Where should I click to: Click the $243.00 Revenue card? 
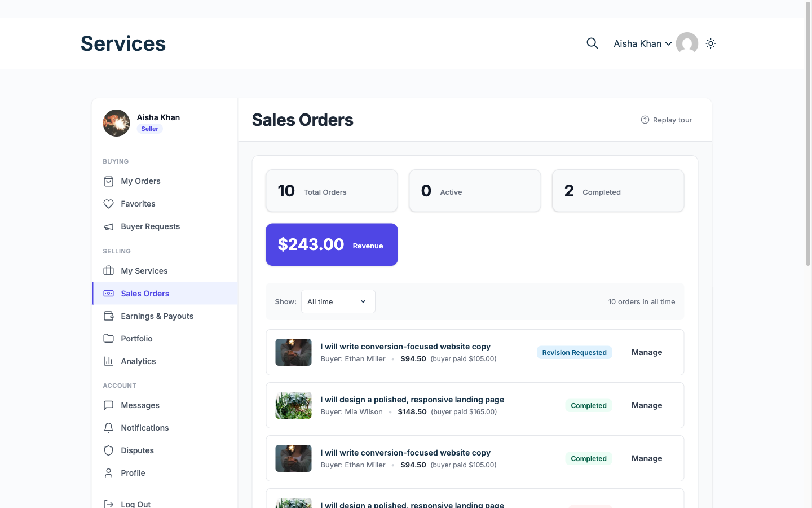(x=332, y=244)
